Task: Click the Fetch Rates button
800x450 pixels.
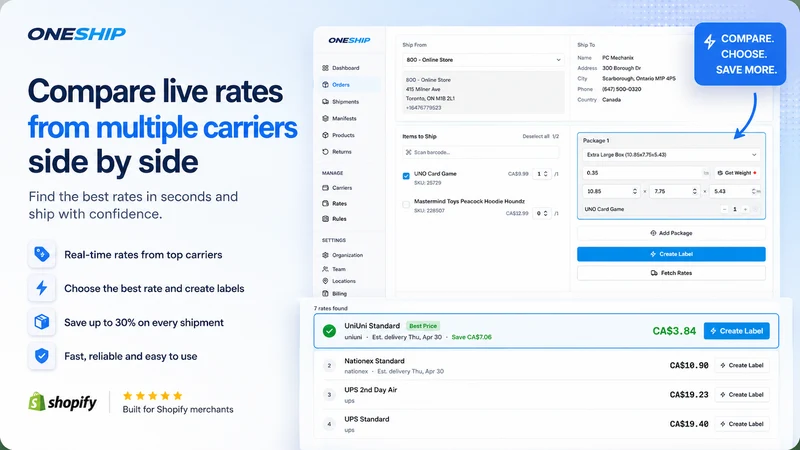Action: tap(671, 273)
